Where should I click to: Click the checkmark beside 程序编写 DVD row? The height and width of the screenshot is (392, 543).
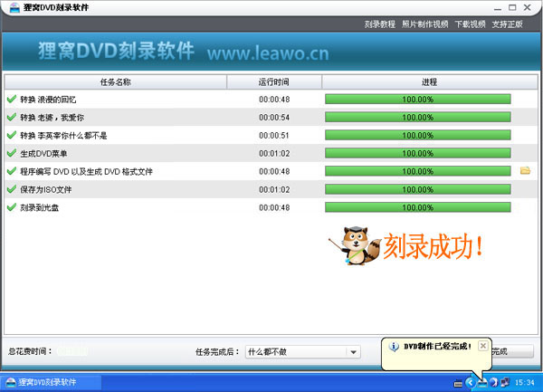(12, 171)
